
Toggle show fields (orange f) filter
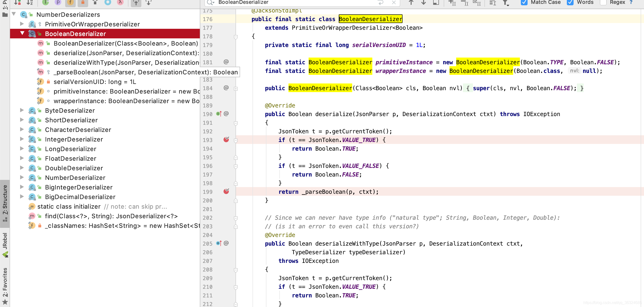click(x=70, y=2)
